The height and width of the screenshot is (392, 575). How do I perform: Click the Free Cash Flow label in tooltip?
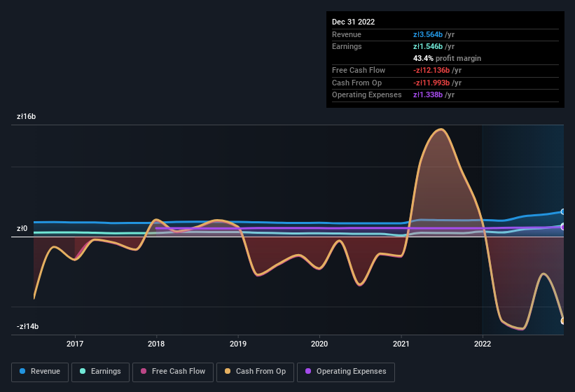click(x=359, y=70)
